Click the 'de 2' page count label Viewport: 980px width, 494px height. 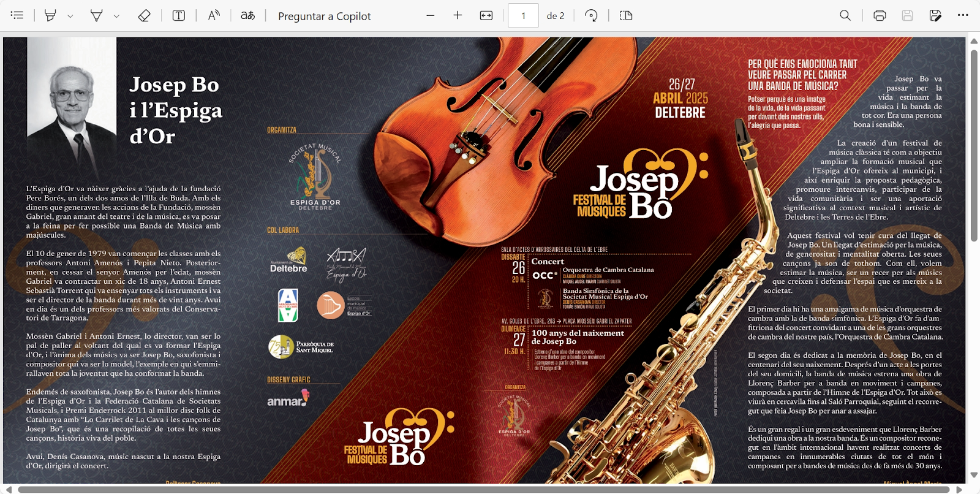556,16
